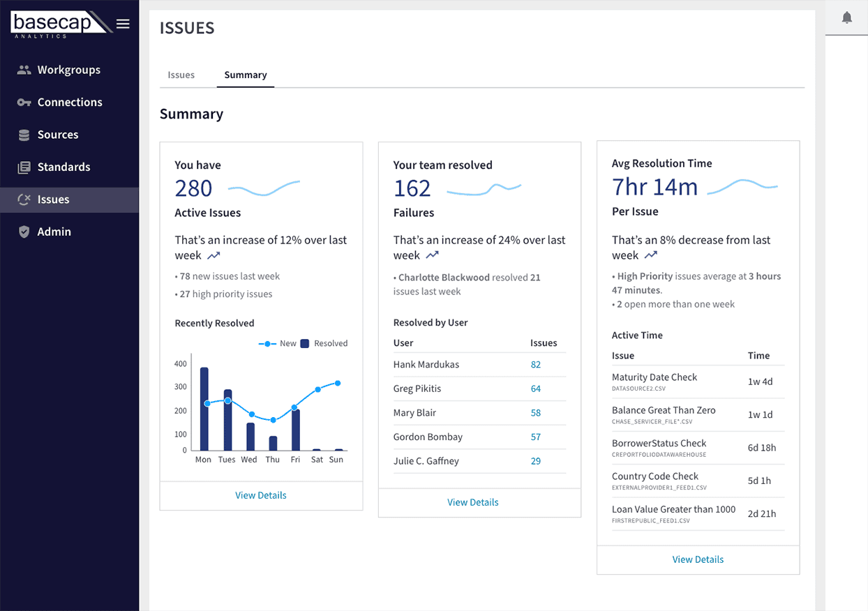Select the BorrowerStatus Check row
This screenshot has width=868, height=611.
click(x=698, y=448)
